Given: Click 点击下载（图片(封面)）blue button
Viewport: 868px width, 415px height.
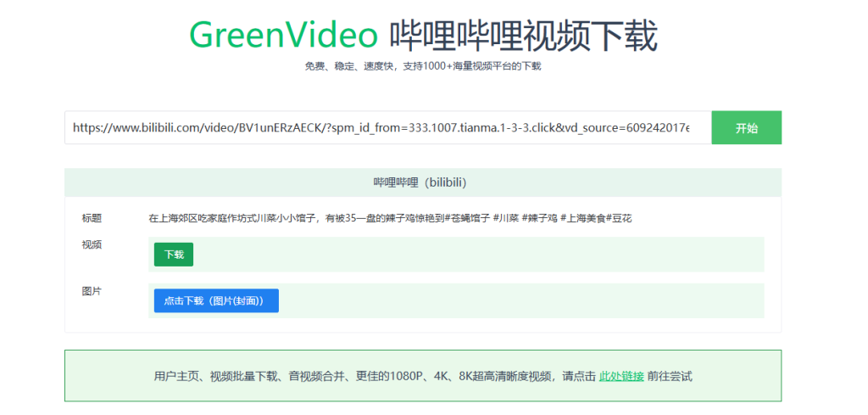Looking at the screenshot, I should 216,300.
